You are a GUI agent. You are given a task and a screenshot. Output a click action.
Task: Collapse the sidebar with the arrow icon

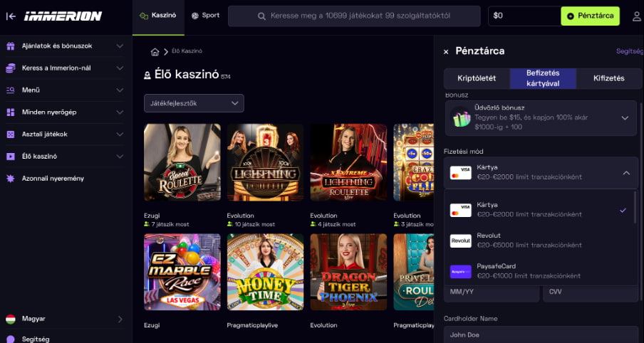point(11,16)
